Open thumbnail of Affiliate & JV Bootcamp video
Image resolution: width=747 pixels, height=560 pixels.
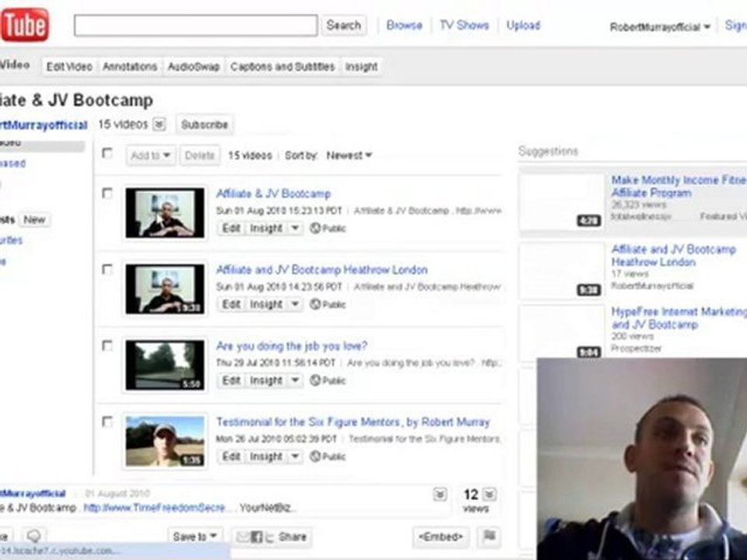click(165, 212)
